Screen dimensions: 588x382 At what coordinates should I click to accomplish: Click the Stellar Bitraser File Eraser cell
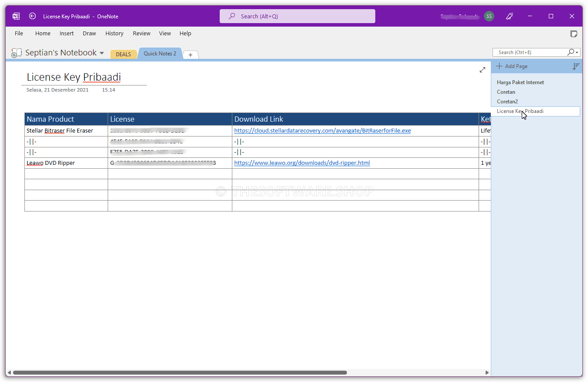(66, 131)
